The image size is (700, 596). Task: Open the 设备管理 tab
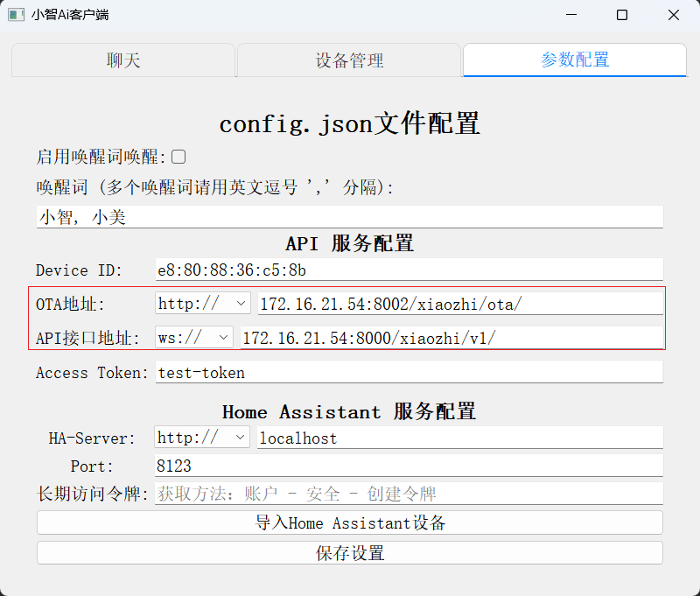click(349, 60)
